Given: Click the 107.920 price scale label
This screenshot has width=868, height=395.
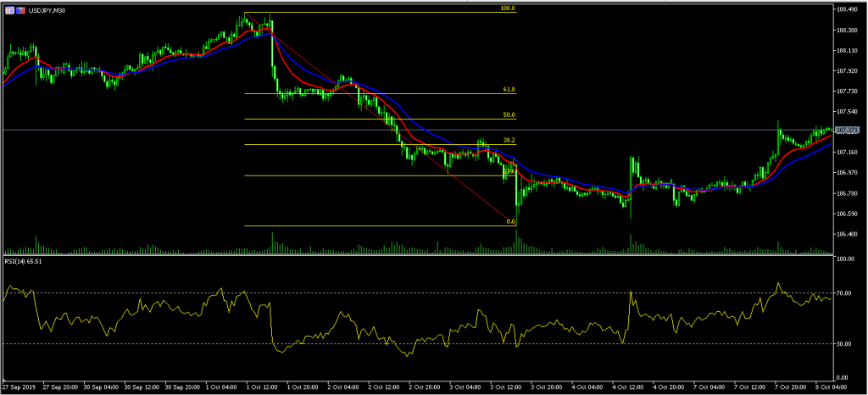Looking at the screenshot, I should pos(848,71).
